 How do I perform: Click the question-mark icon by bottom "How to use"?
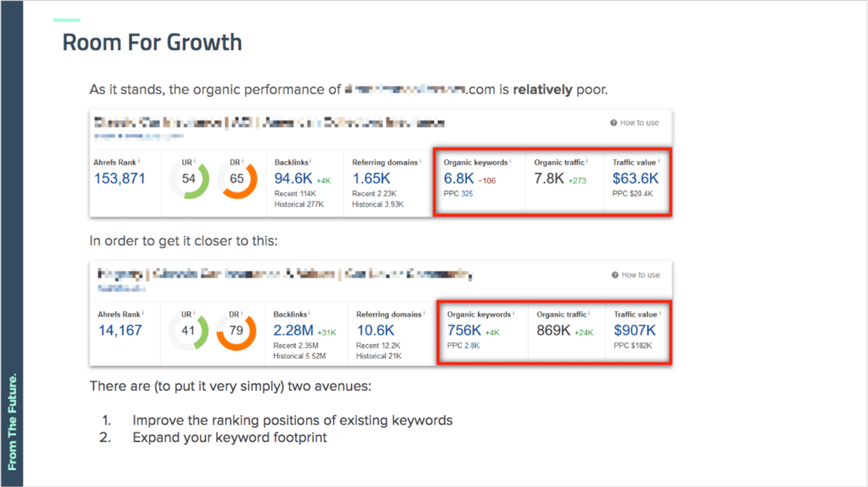click(x=615, y=275)
